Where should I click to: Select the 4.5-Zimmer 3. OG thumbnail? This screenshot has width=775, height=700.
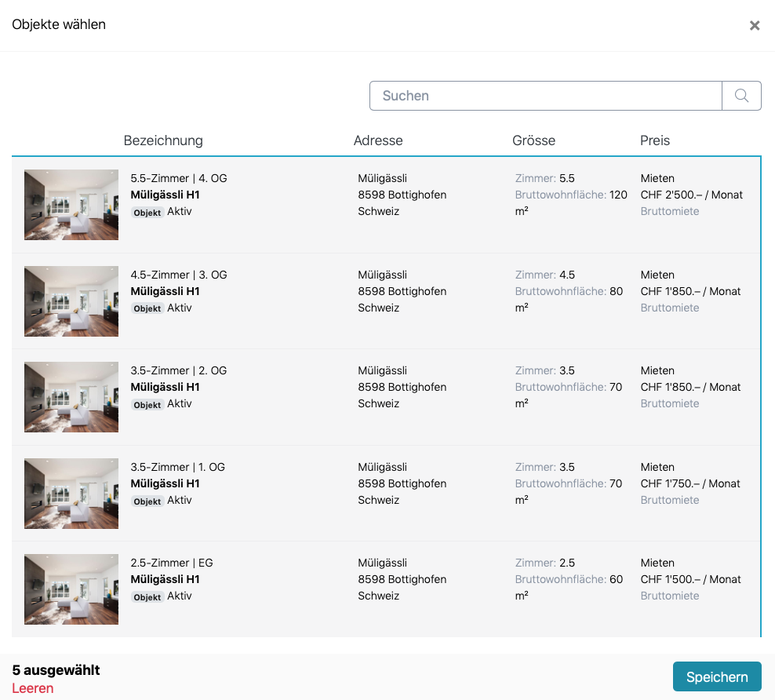coord(71,301)
